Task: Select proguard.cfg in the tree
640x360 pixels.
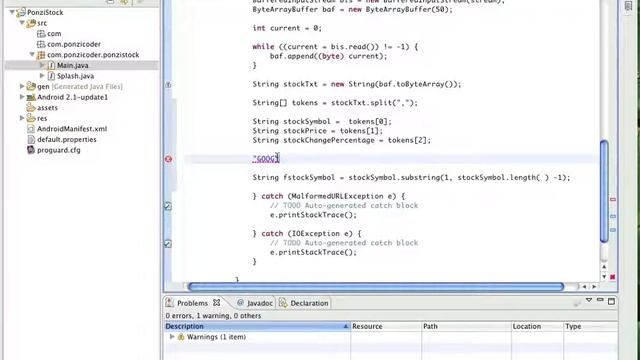Action: (x=58, y=150)
